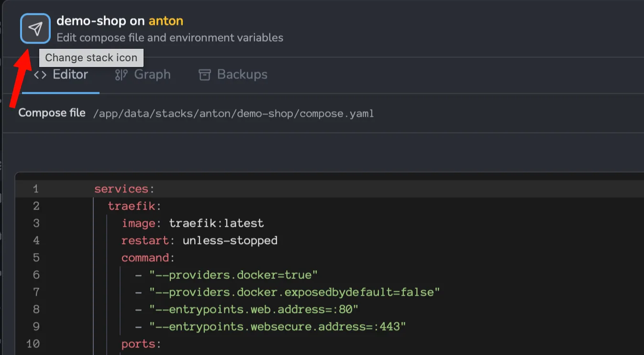Click the 'traefik:' service key

pyautogui.click(x=135, y=206)
